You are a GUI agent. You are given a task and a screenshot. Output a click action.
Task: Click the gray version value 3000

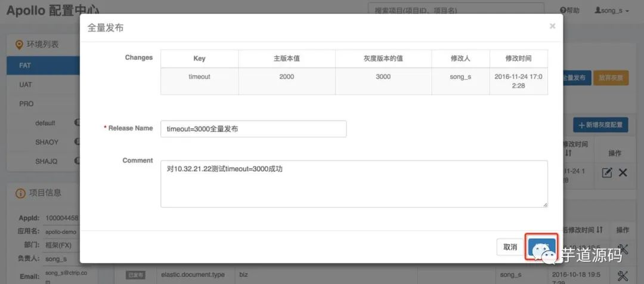click(x=383, y=77)
